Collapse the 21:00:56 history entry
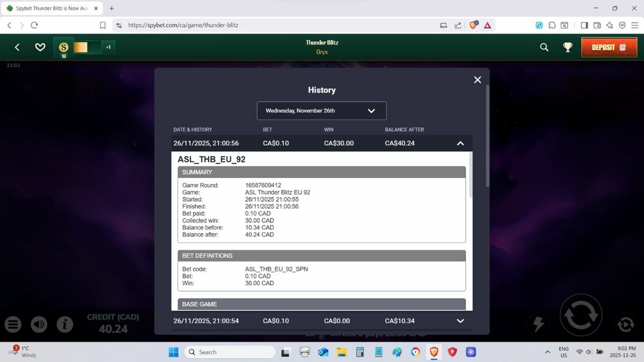 460,143
